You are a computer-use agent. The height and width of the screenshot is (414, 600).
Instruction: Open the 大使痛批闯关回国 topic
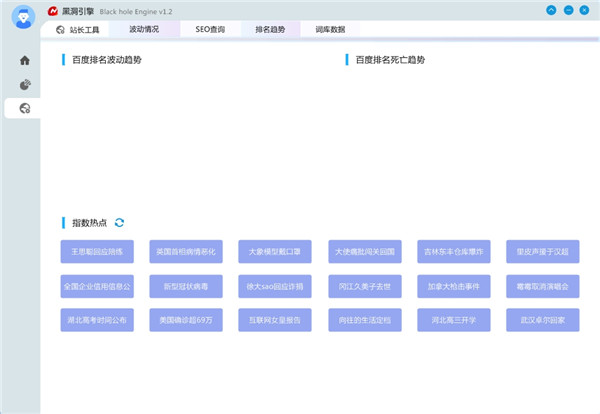click(x=365, y=252)
